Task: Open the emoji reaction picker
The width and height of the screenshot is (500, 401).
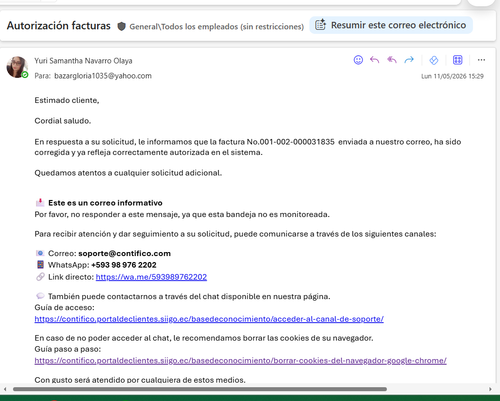Action: [x=358, y=60]
